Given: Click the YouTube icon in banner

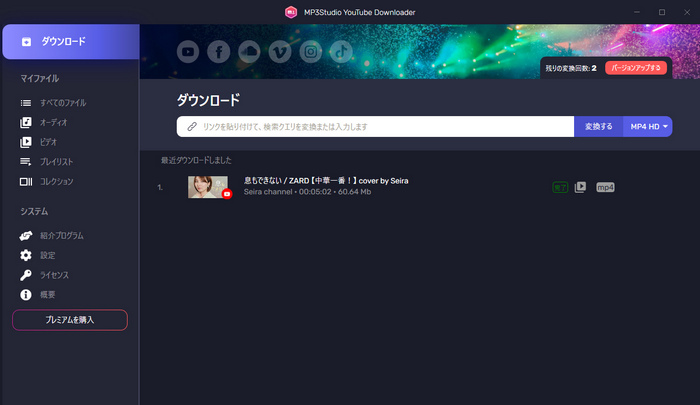Looking at the screenshot, I should (188, 51).
